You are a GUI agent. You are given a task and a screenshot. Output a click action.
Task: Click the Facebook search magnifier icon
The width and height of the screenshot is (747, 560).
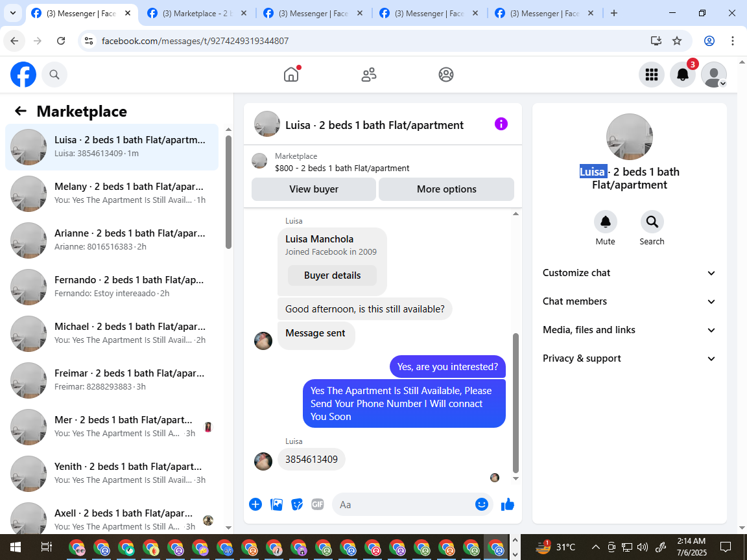point(54,75)
